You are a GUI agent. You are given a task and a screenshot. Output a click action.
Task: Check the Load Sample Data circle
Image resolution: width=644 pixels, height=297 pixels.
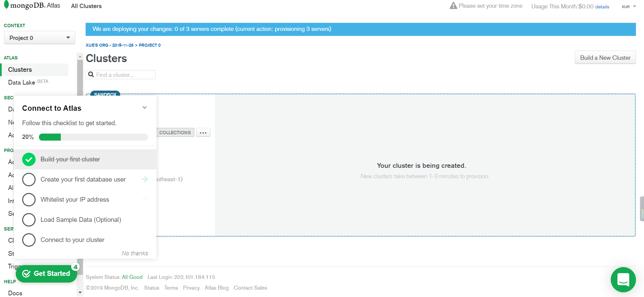[x=29, y=220]
